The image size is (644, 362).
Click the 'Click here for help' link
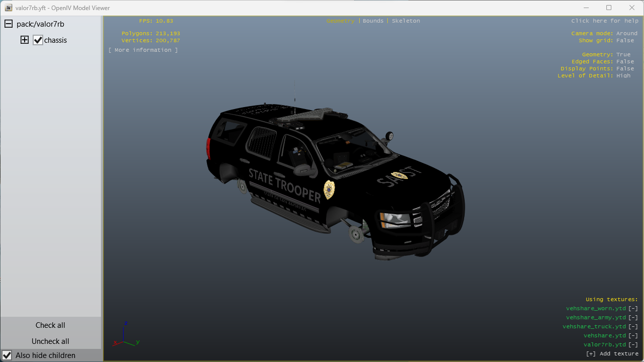tap(604, 21)
